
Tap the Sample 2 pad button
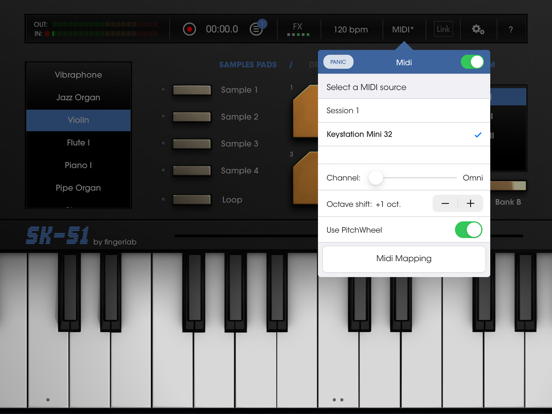192,117
